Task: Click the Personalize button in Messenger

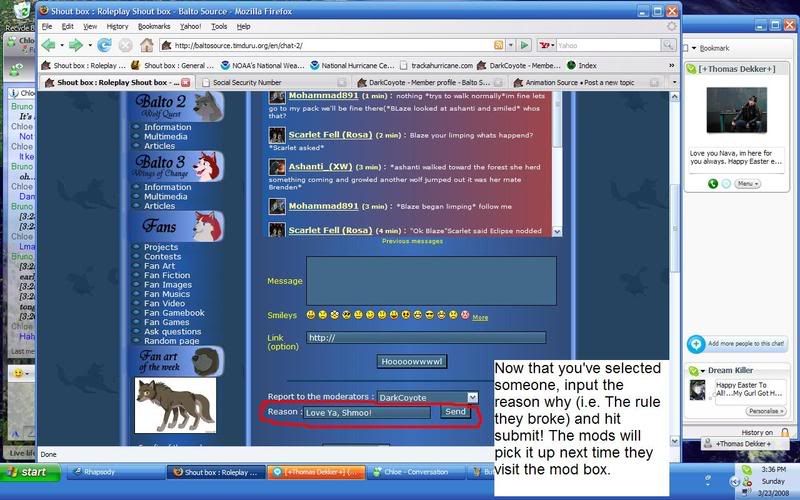Action: point(766,411)
